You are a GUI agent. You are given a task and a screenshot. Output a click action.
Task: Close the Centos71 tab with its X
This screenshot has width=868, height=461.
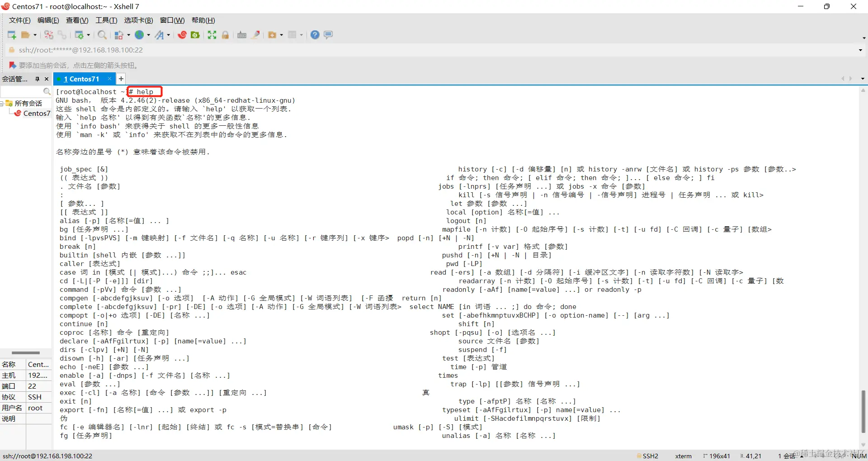pos(109,79)
